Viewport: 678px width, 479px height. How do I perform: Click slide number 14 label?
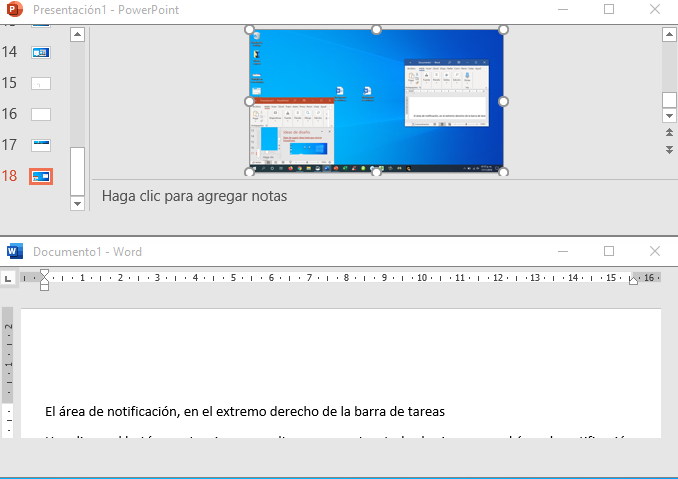pyautogui.click(x=9, y=52)
